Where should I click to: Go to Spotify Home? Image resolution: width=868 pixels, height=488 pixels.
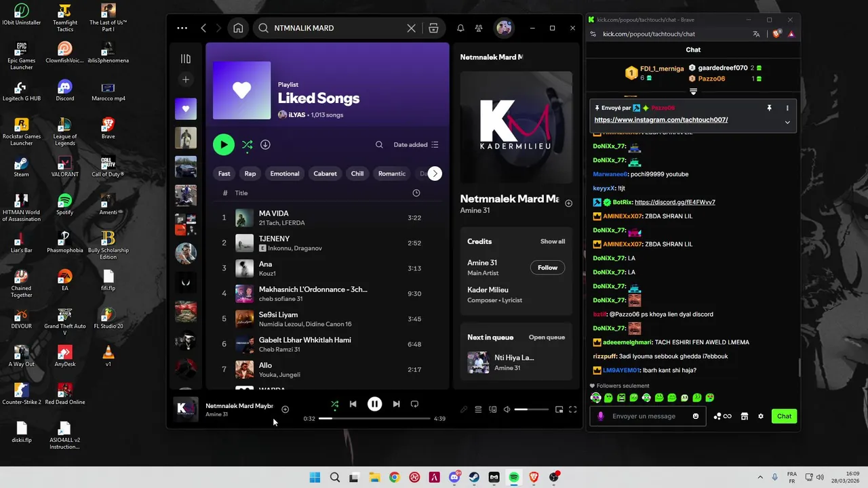tap(238, 28)
